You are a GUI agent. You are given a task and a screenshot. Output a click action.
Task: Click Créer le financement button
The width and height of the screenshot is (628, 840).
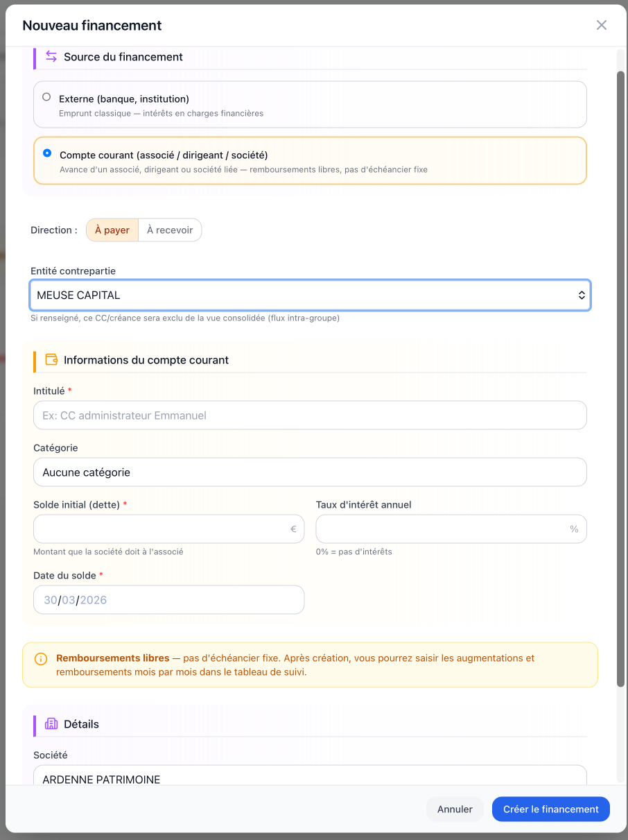click(x=551, y=809)
